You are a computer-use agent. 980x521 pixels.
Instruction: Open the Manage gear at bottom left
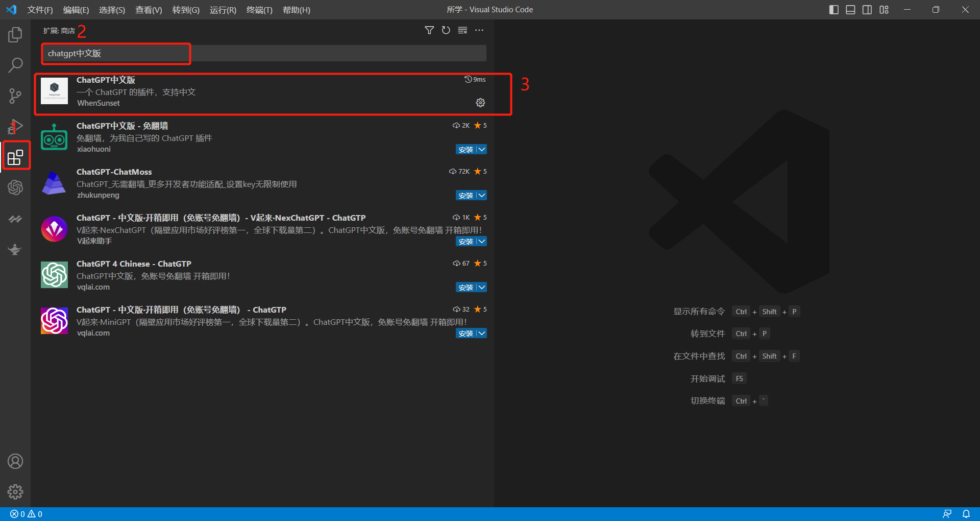tap(15, 492)
